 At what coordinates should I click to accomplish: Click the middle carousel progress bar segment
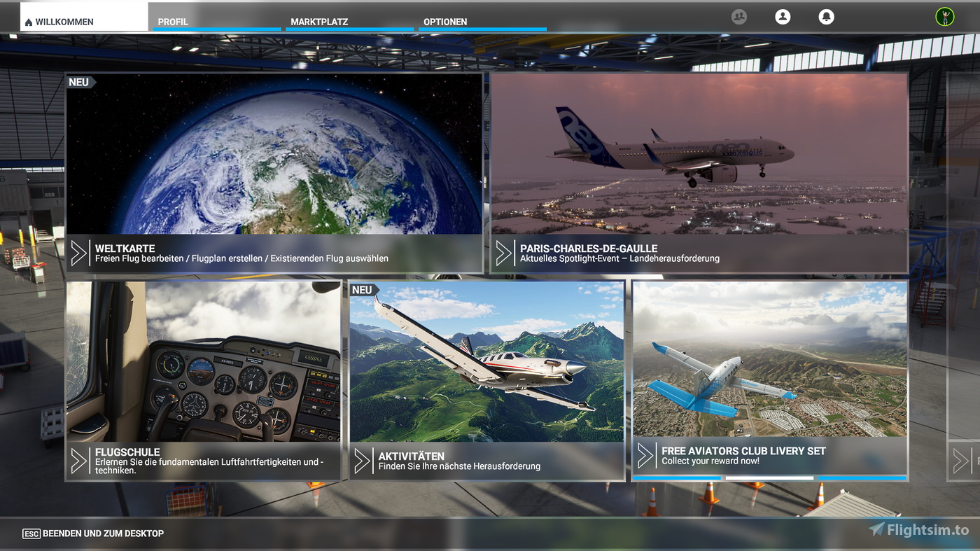pos(768,477)
